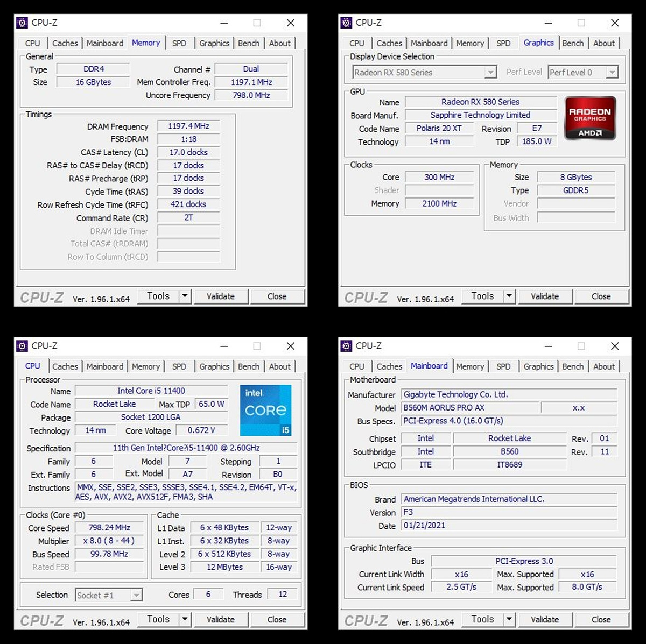This screenshot has height=644, width=646.
Task: Click the Close button in the Memory window
Action: pyautogui.click(x=277, y=296)
